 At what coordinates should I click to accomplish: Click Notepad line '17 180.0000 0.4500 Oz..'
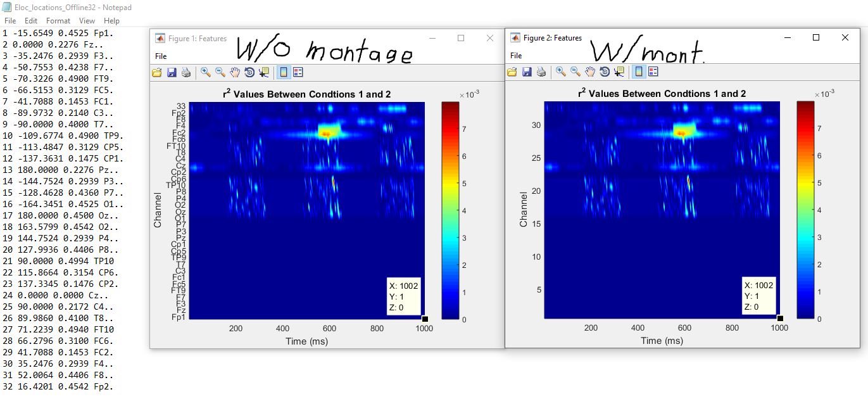(x=63, y=215)
